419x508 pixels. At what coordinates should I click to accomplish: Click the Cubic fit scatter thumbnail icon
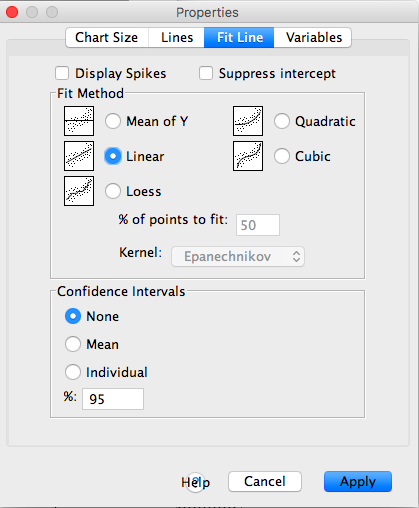click(248, 156)
